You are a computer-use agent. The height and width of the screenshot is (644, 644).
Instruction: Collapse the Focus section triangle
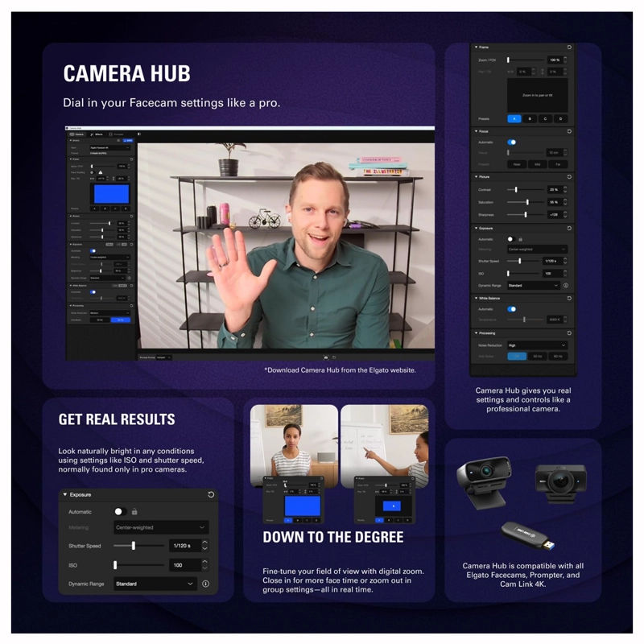[x=477, y=131]
